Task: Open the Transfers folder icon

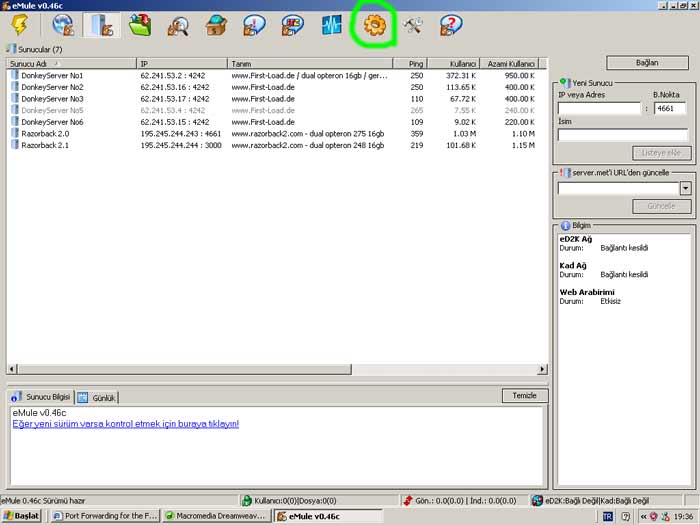Action: pos(140,25)
